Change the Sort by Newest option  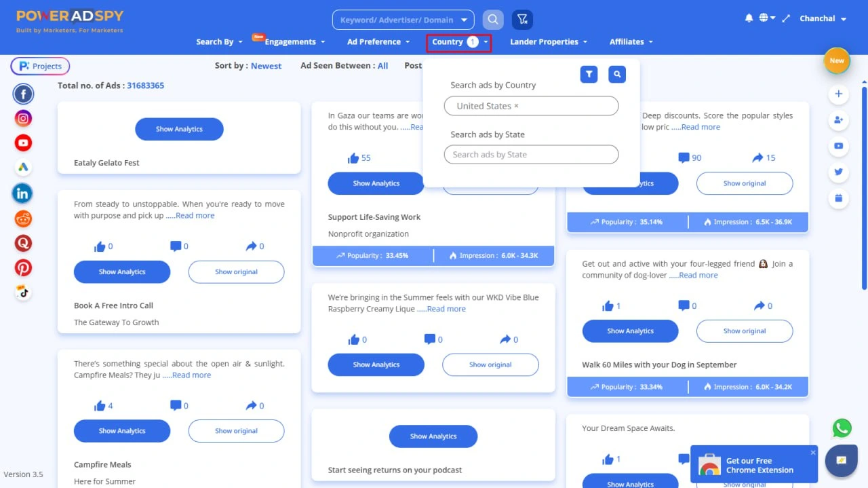(266, 66)
